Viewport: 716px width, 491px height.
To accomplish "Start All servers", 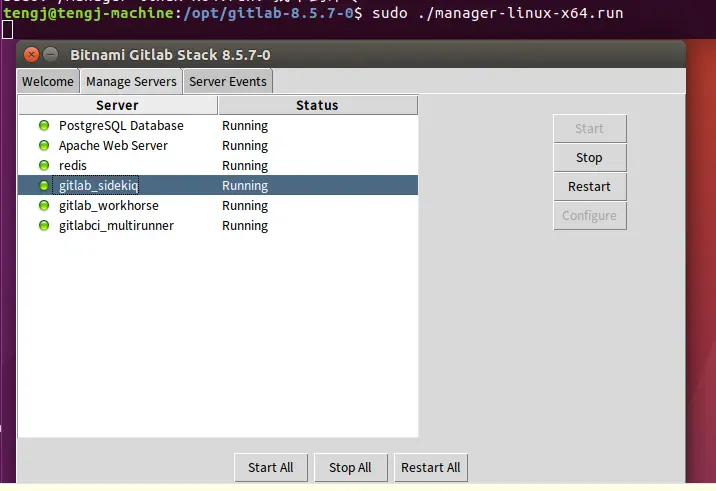I will point(271,467).
